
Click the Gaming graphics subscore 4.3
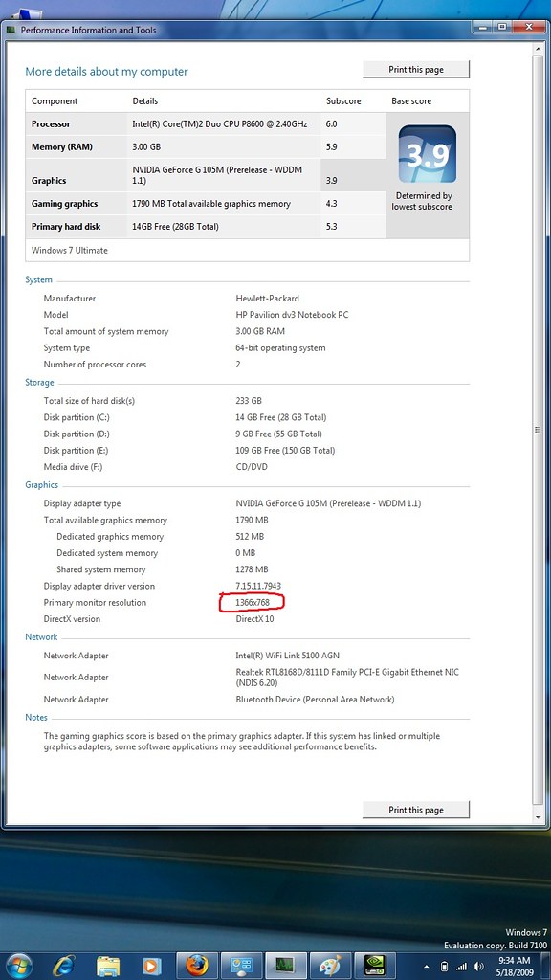[331, 203]
